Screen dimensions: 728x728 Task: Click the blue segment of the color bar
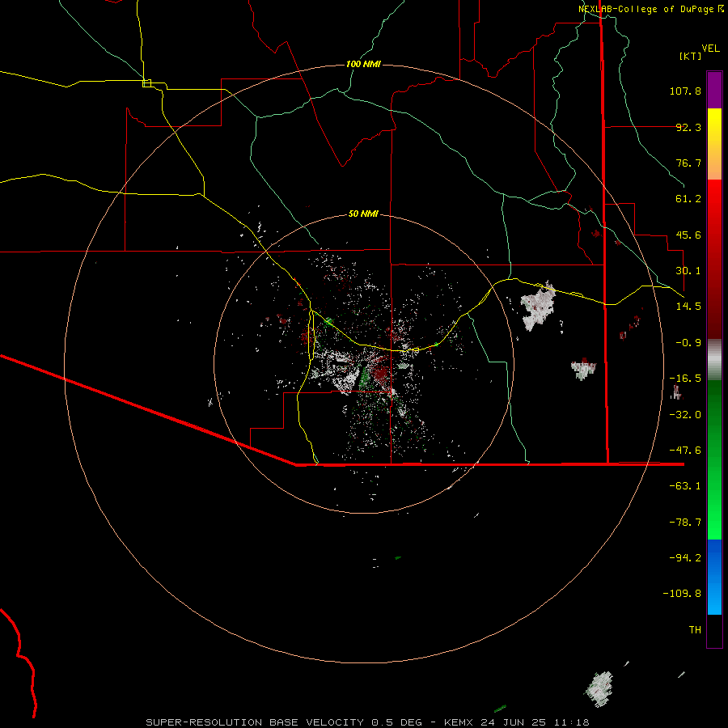714,577
